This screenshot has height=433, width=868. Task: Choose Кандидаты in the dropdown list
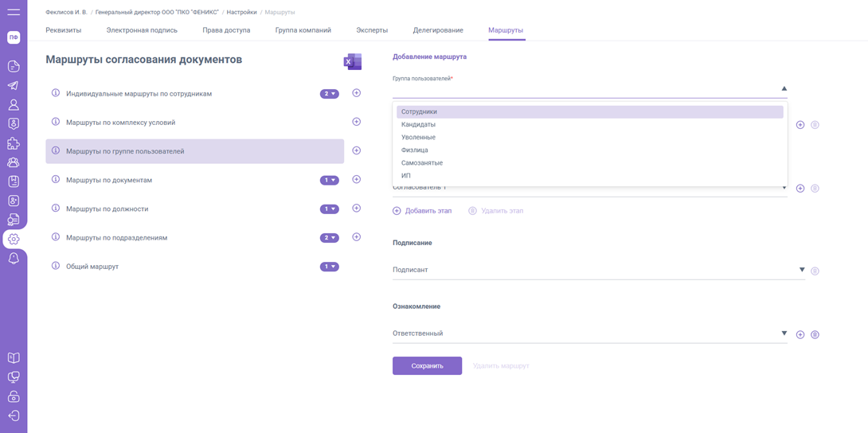418,125
